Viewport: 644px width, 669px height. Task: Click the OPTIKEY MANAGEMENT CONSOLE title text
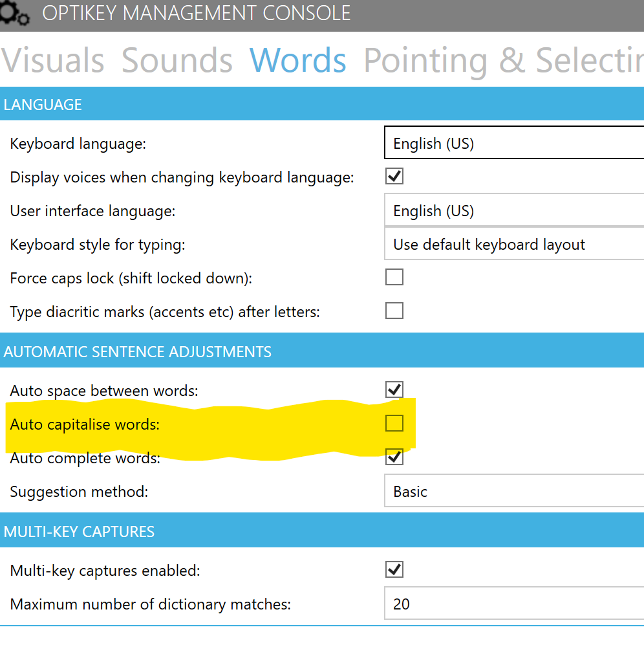coord(196,13)
